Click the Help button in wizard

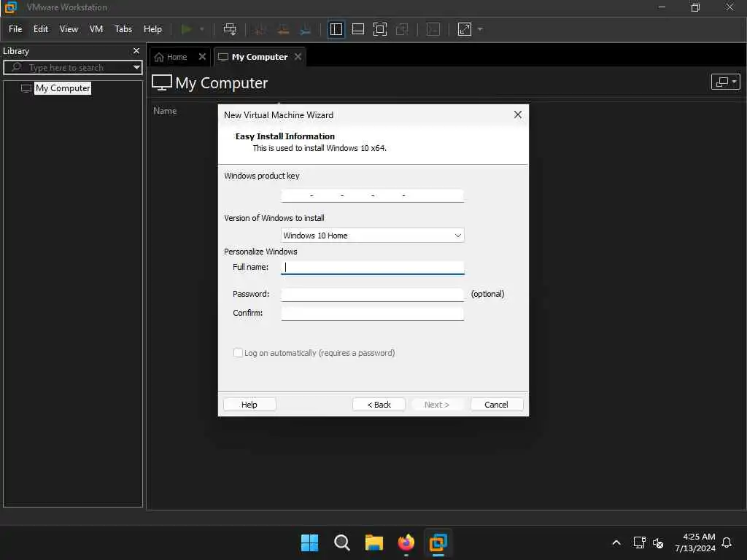click(249, 404)
